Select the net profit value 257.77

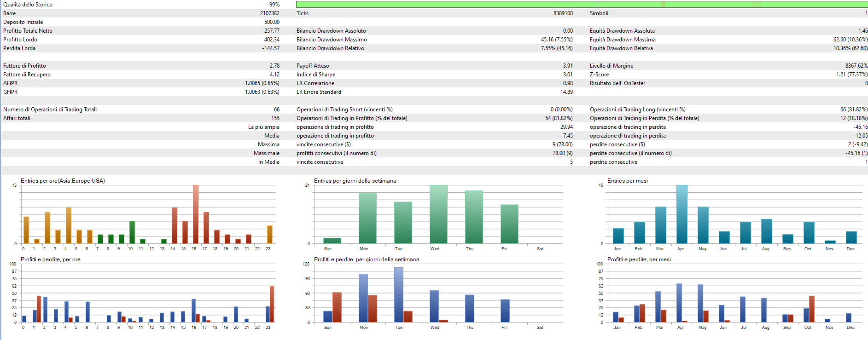(272, 31)
